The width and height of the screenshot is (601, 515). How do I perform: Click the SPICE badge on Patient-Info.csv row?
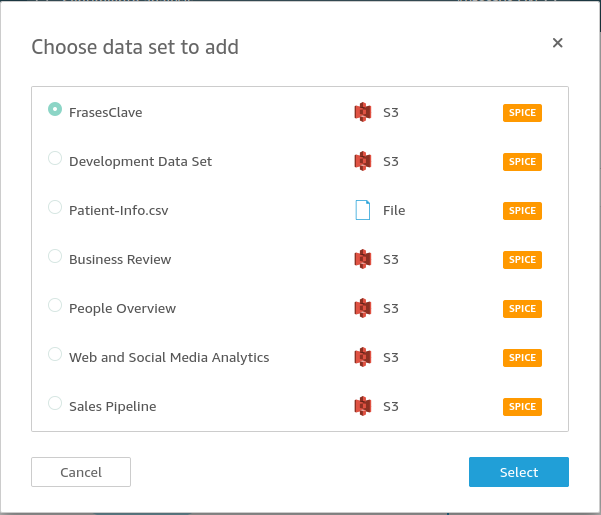pos(522,211)
